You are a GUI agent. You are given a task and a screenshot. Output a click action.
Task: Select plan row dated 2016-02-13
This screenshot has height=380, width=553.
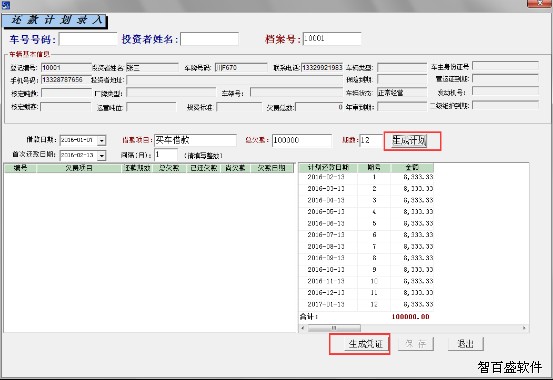tap(366, 177)
